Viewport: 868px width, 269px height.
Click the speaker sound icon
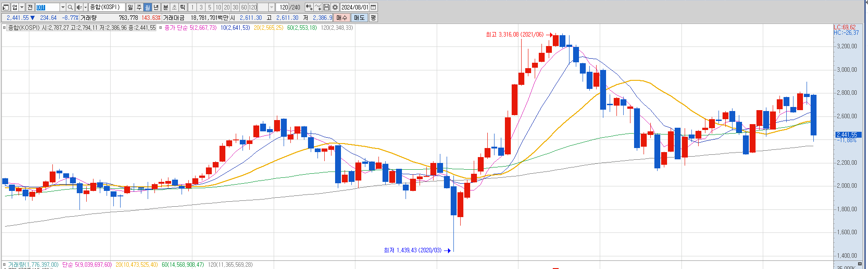(x=79, y=7)
